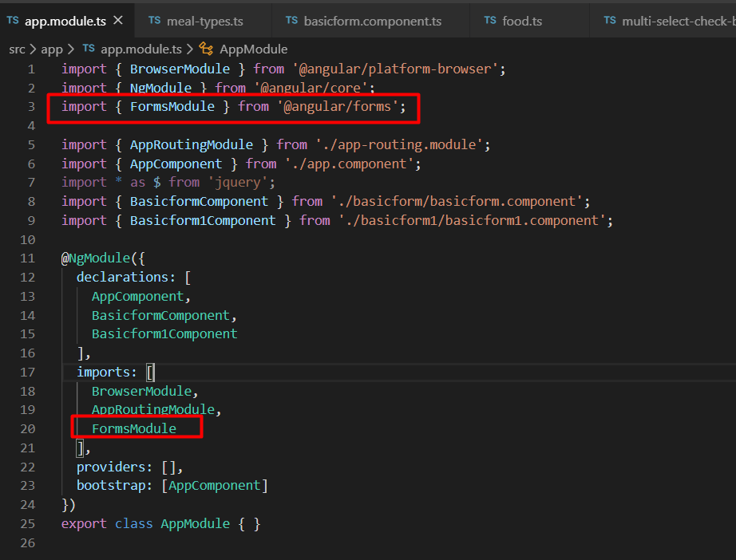
Task: Open the app folder breadcrumb dropdown
Action: tap(51, 49)
